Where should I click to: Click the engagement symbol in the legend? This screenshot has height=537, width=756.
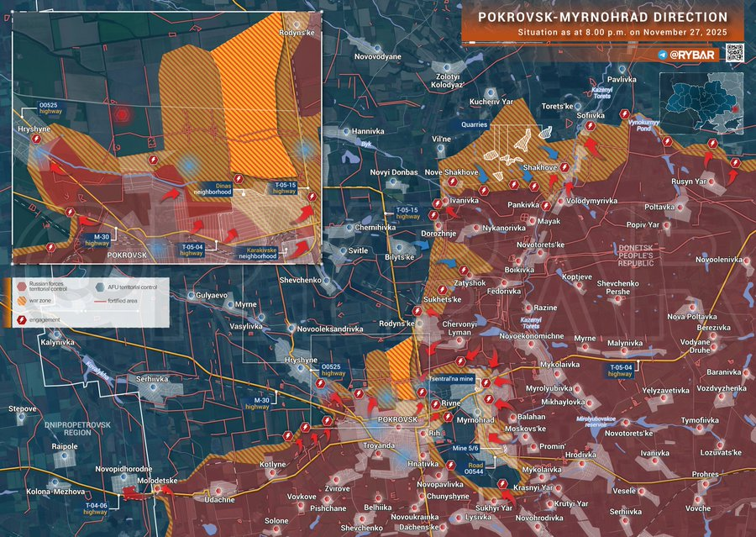[x=22, y=319]
